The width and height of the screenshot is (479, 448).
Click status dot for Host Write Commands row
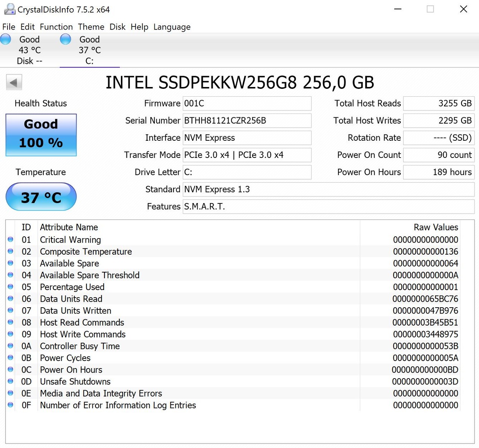[x=10, y=334]
